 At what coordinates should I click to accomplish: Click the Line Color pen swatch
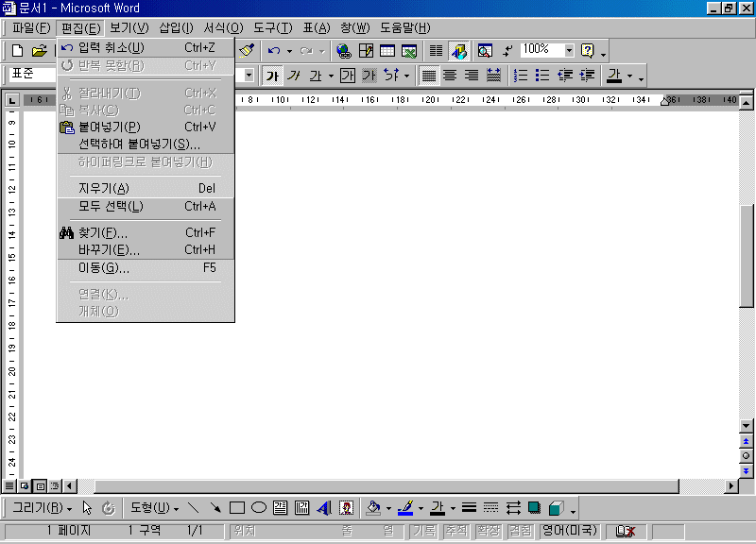[x=405, y=508]
